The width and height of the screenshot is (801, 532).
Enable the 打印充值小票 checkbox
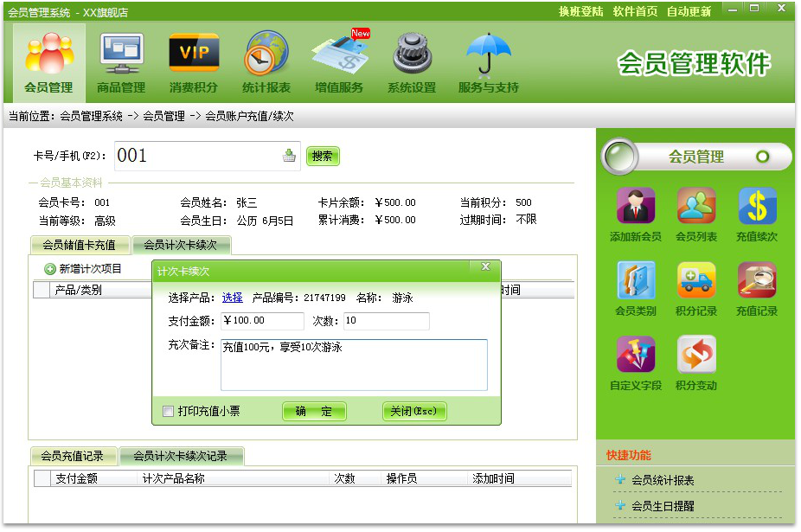click(169, 412)
